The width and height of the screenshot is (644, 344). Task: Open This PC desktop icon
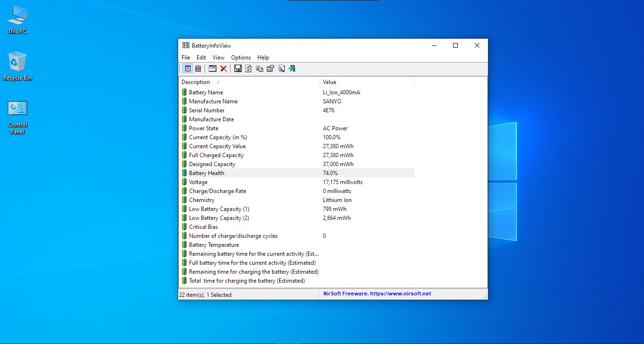click(17, 20)
